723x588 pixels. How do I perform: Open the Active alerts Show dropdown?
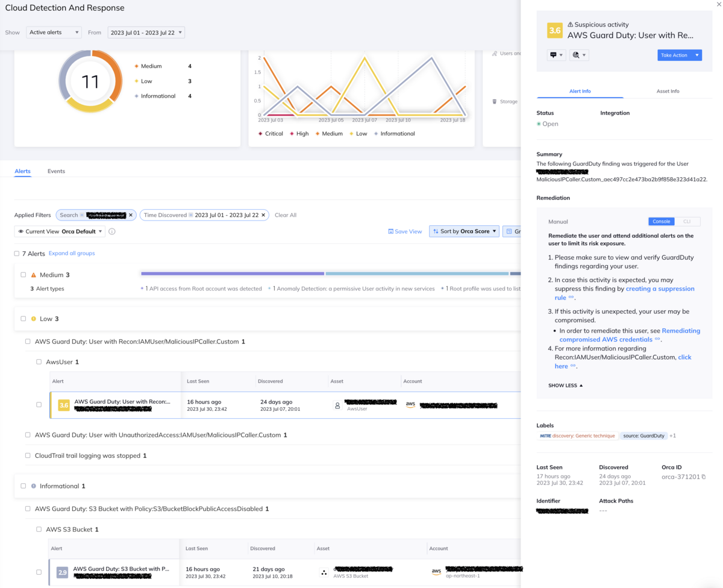(54, 33)
